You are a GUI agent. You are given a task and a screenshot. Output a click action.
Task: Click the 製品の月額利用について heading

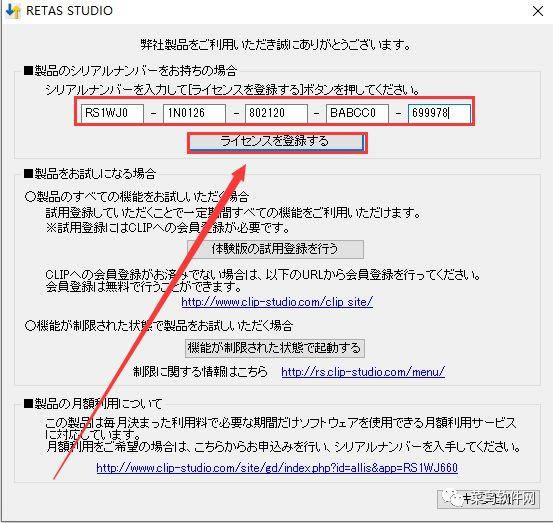click(x=93, y=403)
